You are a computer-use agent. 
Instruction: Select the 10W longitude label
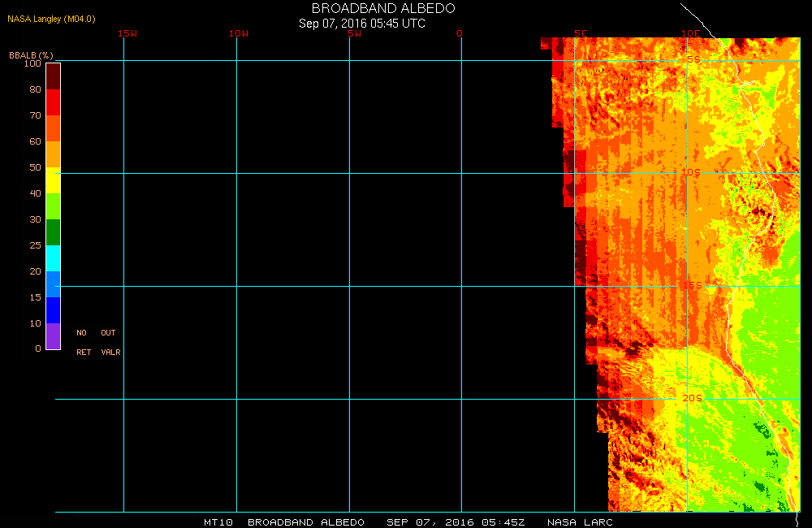(x=238, y=33)
